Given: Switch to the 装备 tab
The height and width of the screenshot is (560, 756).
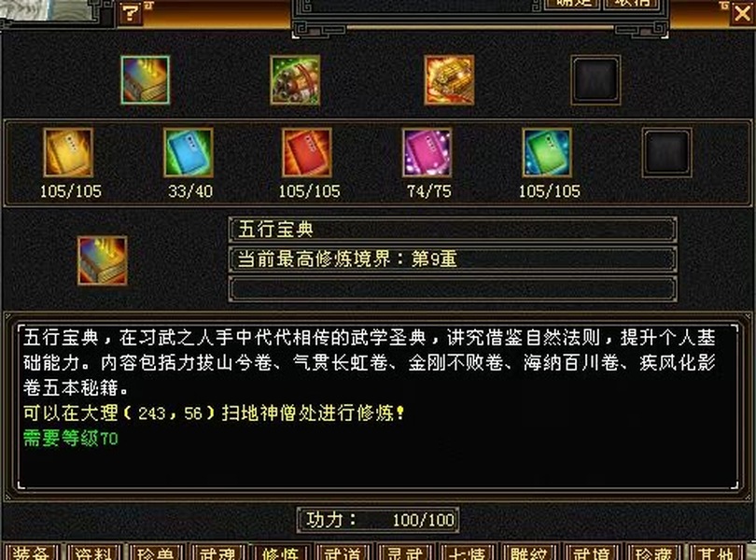Looking at the screenshot, I should 31,553.
